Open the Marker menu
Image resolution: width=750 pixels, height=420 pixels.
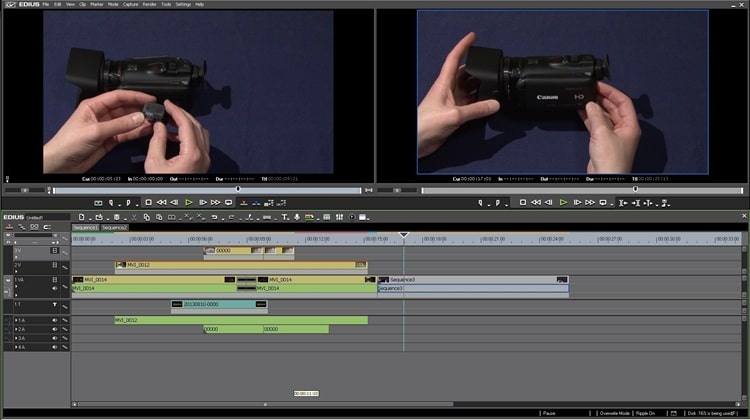pos(97,4)
